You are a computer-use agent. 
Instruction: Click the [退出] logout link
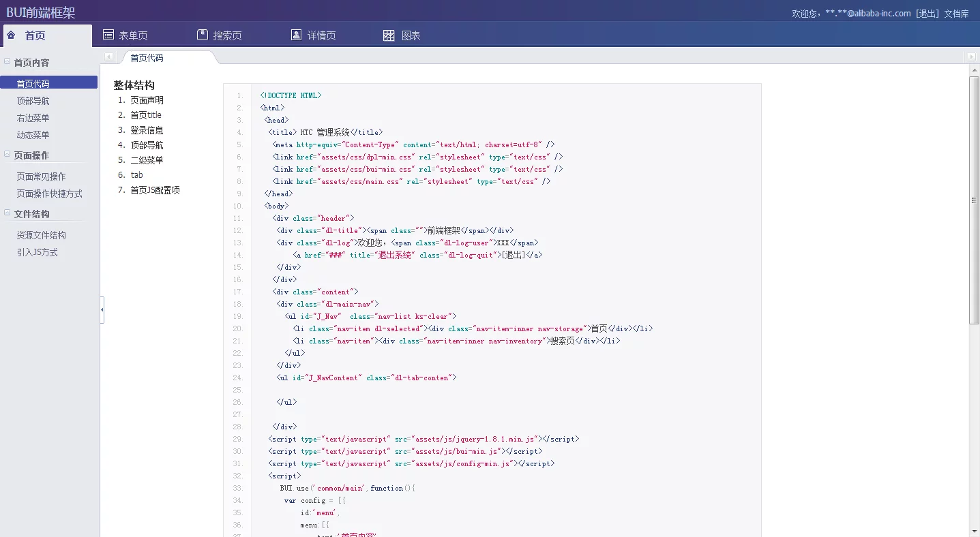pos(927,13)
